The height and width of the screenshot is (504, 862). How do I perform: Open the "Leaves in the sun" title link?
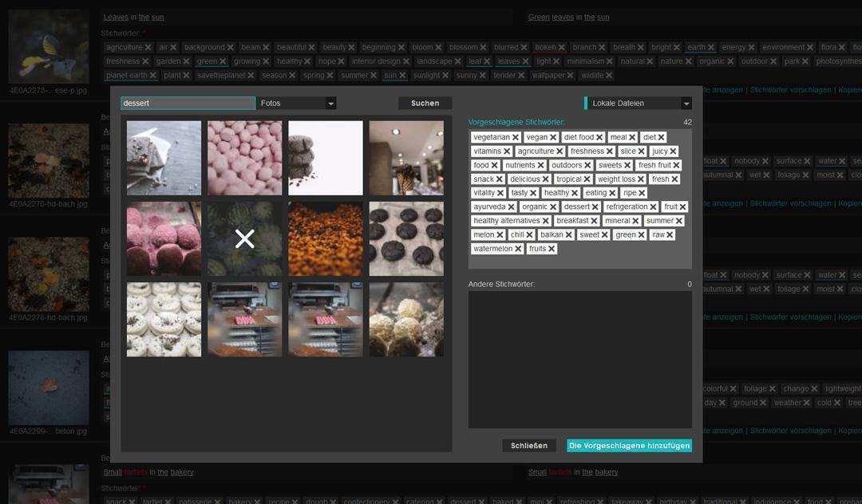pos(117,17)
